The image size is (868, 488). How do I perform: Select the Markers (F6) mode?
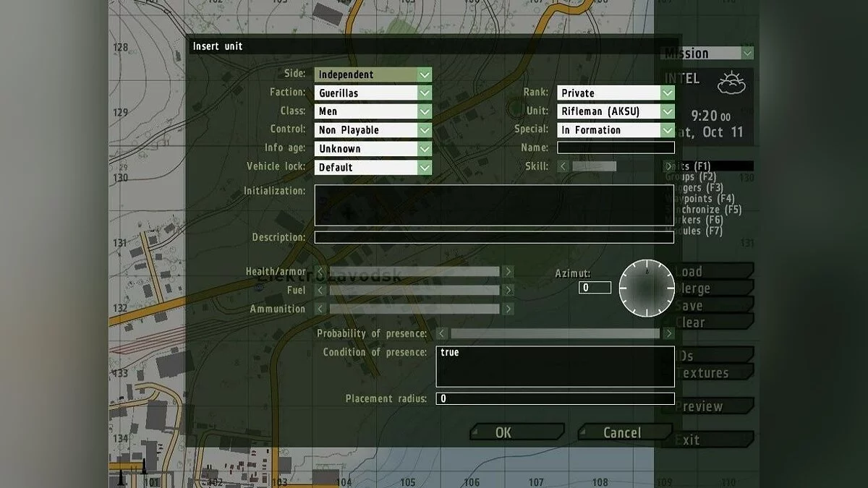coord(693,220)
